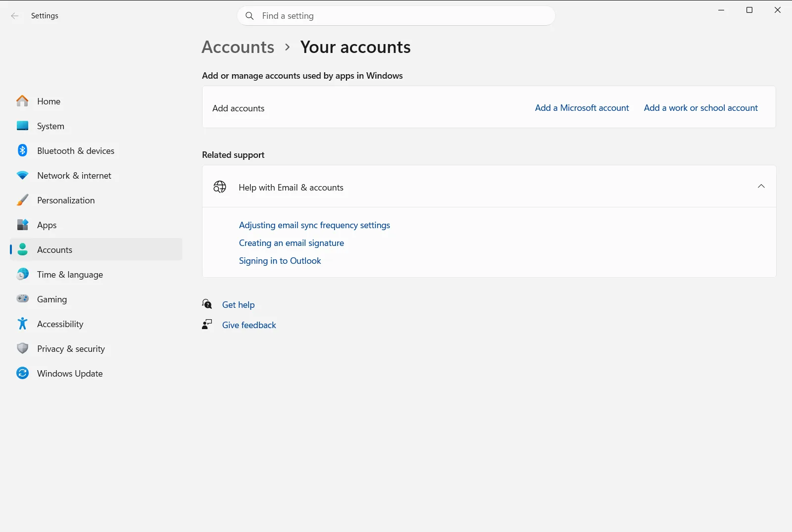Select Network & internet in sidebar
Image resolution: width=792 pixels, height=532 pixels.
point(96,175)
